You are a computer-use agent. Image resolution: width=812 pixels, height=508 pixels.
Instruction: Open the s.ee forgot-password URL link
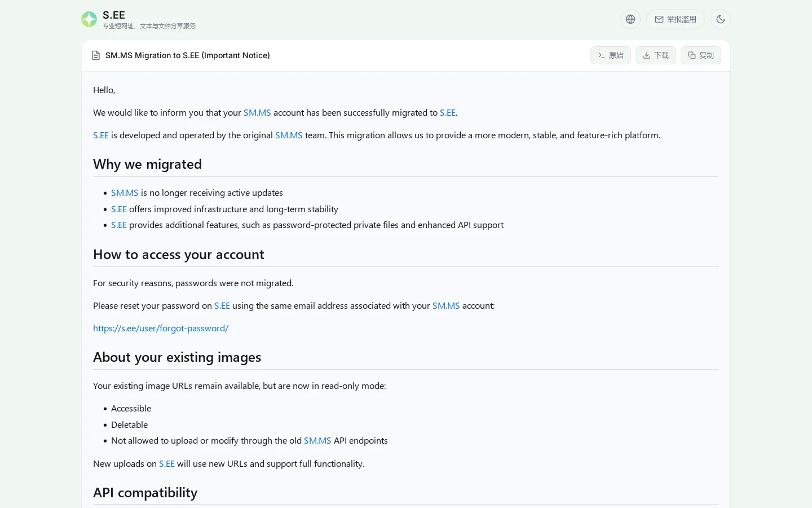coord(161,329)
